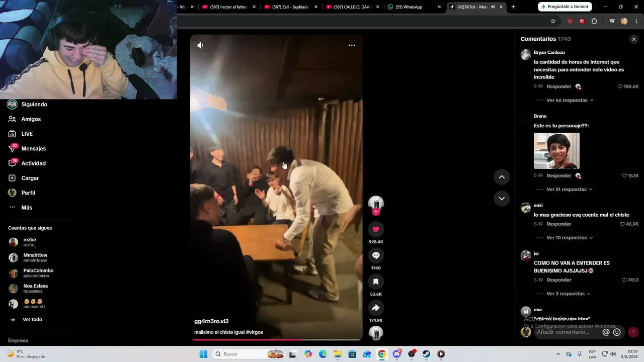
Task: Like the video with the heart icon
Action: (376, 229)
